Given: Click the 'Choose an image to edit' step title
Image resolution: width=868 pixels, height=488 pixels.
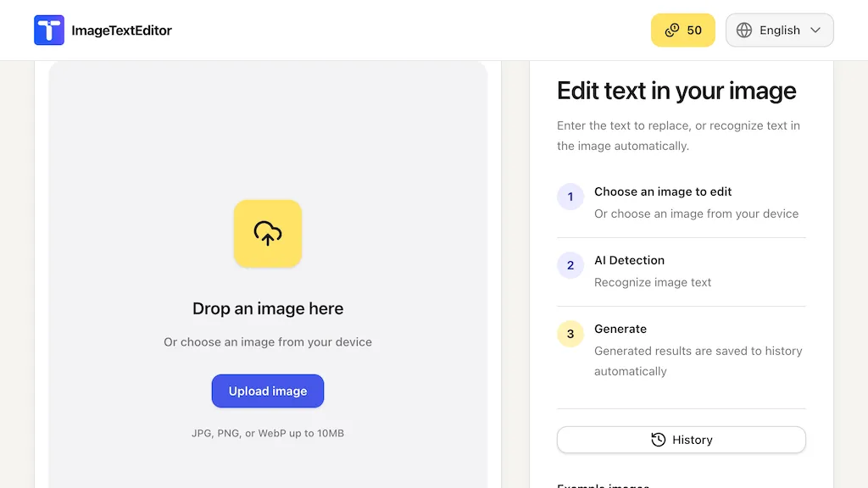Looking at the screenshot, I should click(x=663, y=191).
